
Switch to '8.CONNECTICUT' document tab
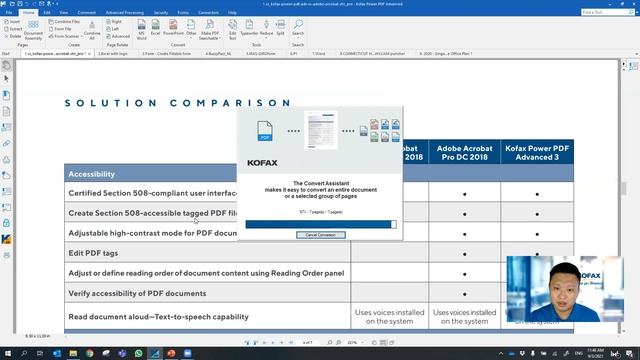[x=372, y=53]
